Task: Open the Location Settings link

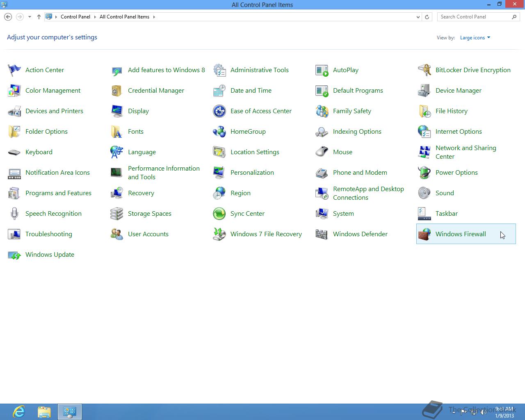Action: (255, 152)
